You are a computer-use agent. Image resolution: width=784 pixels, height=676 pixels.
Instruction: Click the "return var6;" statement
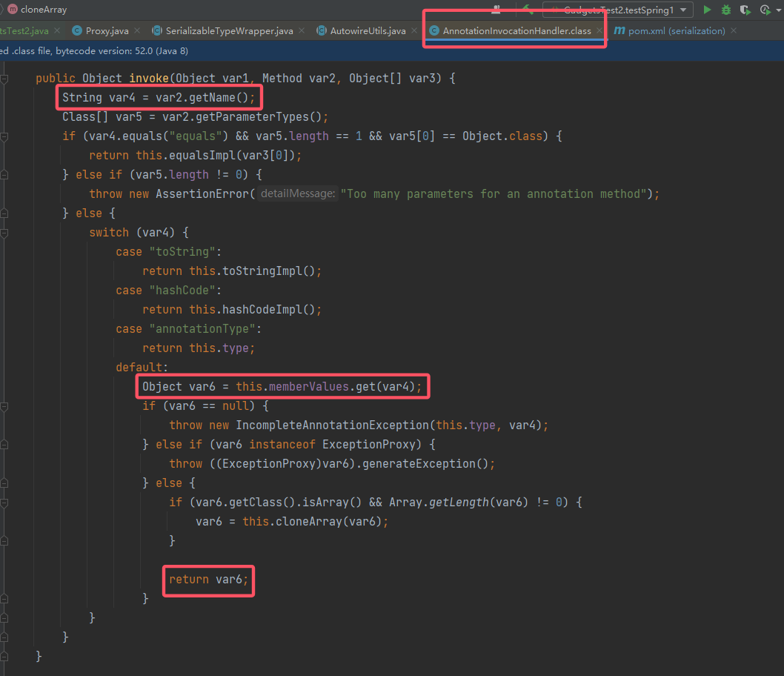[208, 580]
